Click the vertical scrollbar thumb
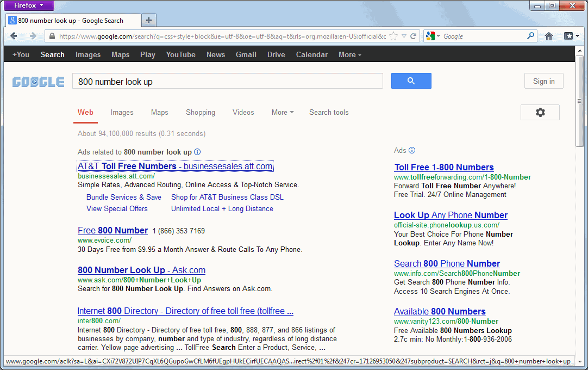This screenshot has width=588, height=370. coord(579,101)
